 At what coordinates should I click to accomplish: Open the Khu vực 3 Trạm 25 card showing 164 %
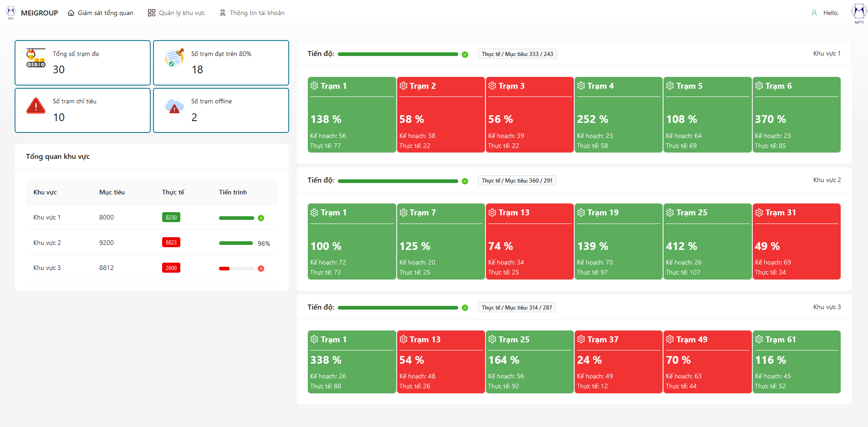click(x=530, y=362)
